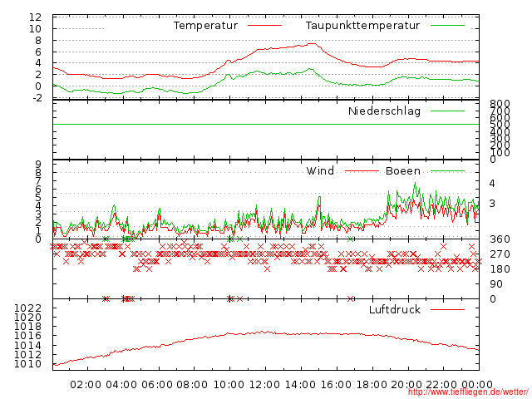532x399 pixels.
Task: Click the 08:00 time axis label
Action: (192, 385)
